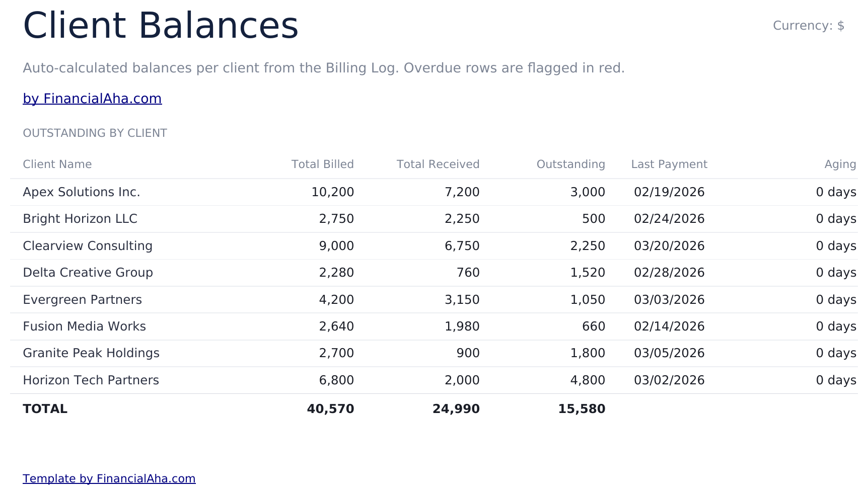Select the 'Evergreen Partners' client cell
This screenshot has width=868, height=495.
(82, 300)
